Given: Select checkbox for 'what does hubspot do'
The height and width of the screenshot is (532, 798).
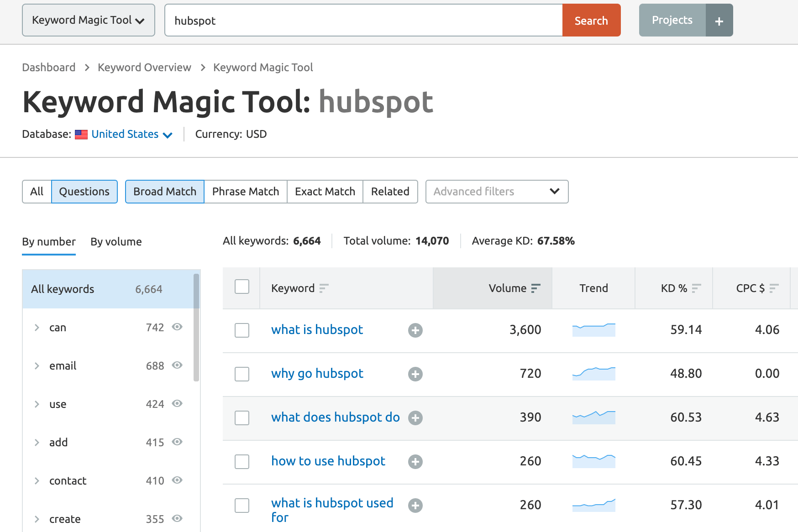Looking at the screenshot, I should click(x=242, y=418).
